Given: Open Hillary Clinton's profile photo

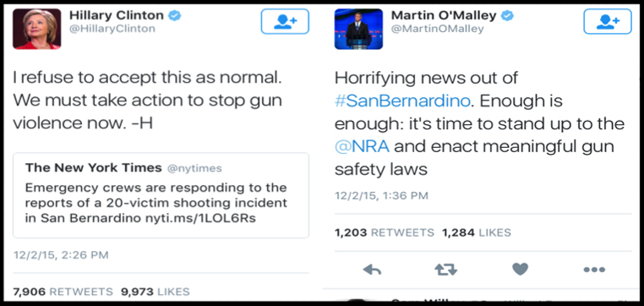Looking at the screenshot, I should [37, 29].
